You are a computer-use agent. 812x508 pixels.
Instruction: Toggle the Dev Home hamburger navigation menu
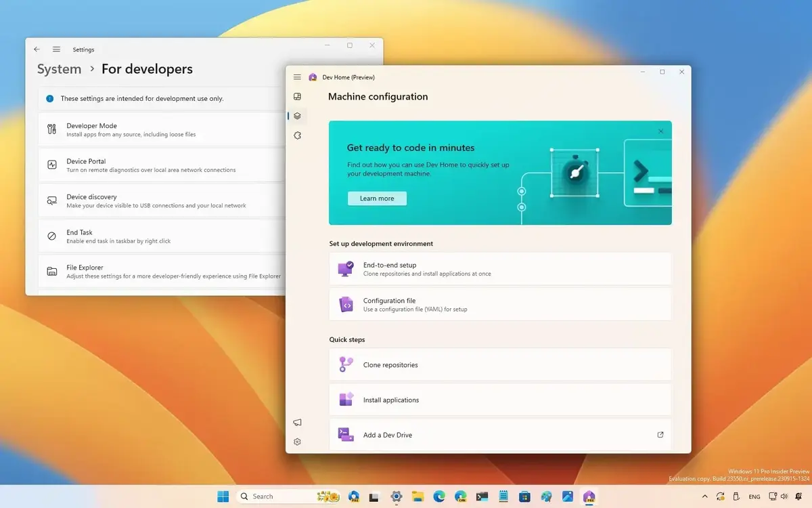tap(297, 77)
